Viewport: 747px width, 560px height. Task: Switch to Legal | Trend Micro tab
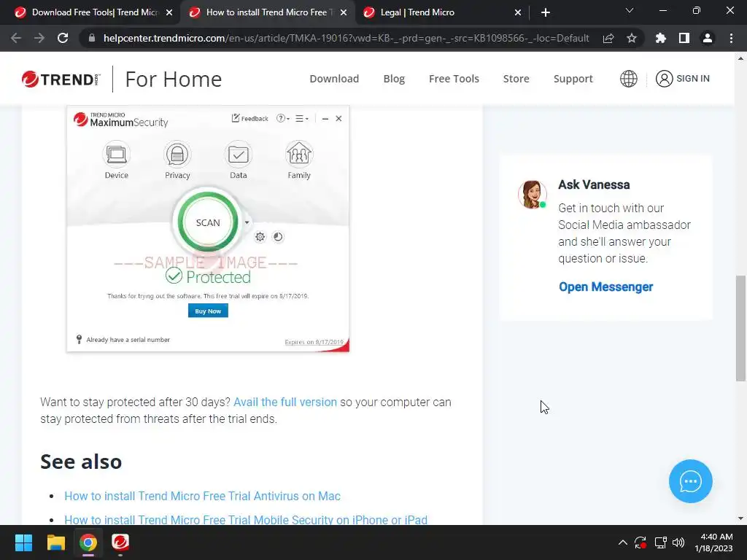coord(442,12)
